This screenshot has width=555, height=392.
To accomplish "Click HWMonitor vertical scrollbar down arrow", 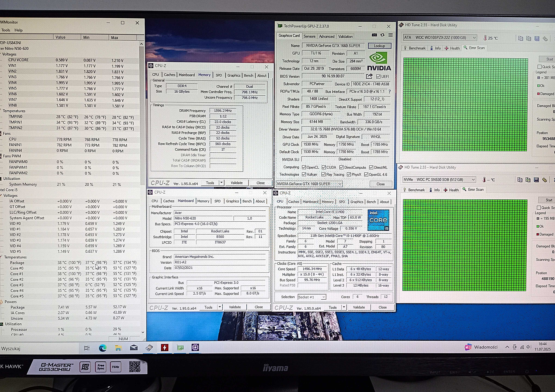I will pos(143,332).
